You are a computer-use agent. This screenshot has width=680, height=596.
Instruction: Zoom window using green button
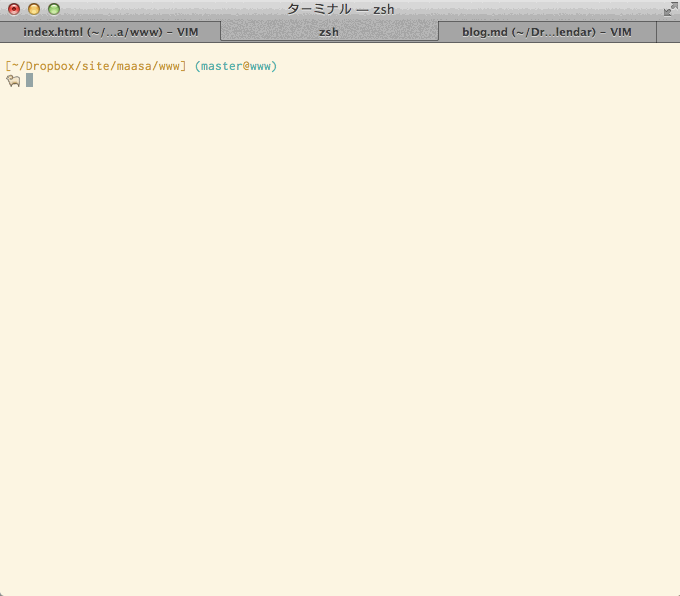54,9
